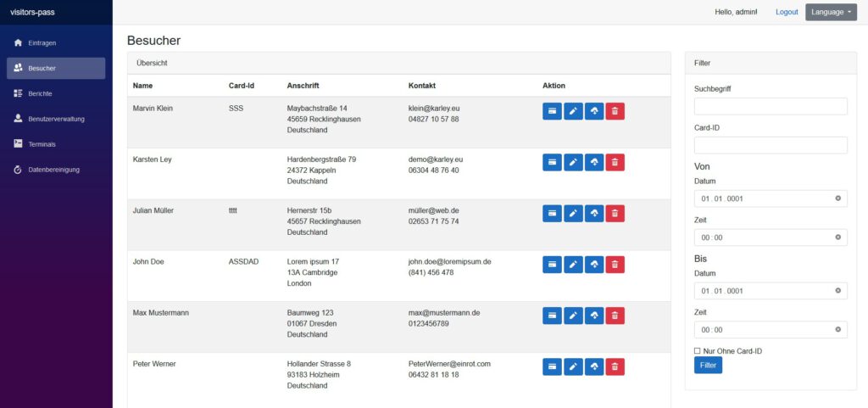Select Besucher in the sidebar

point(56,68)
